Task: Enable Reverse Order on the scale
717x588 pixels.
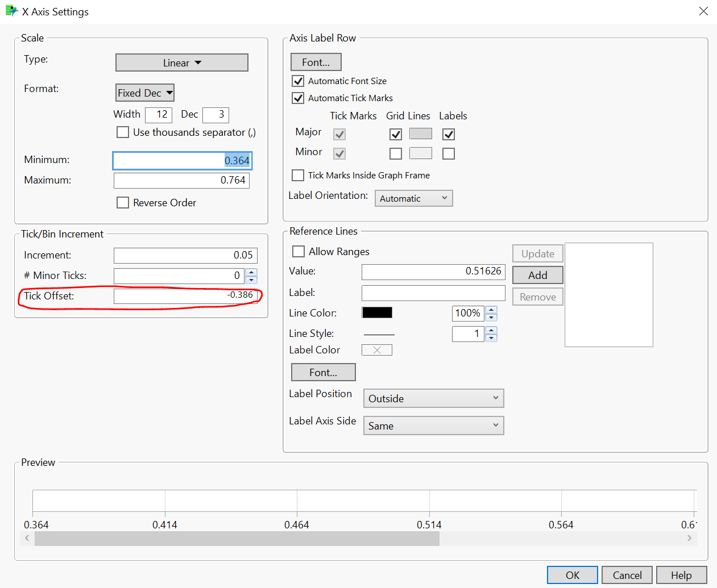Action: coord(123,202)
